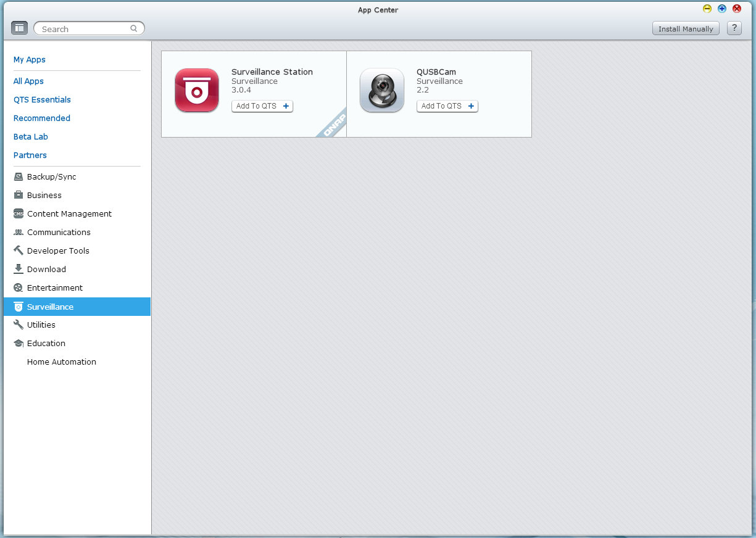Click the Utilities wrench icon

[19, 325]
